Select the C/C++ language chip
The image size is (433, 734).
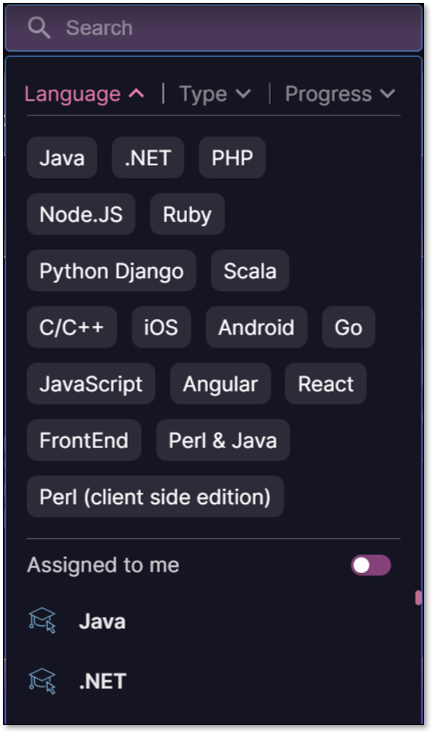(x=72, y=327)
